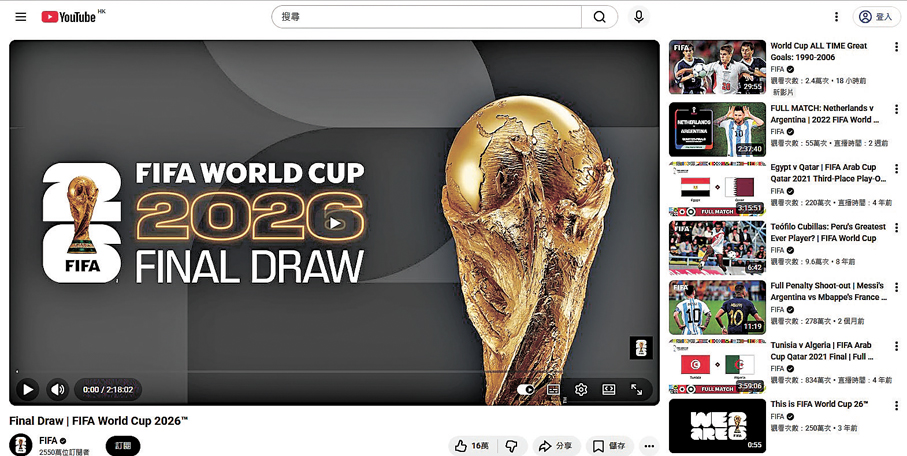This screenshot has height=456, width=907.
Task: Start voice search with the microphone
Action: [639, 17]
